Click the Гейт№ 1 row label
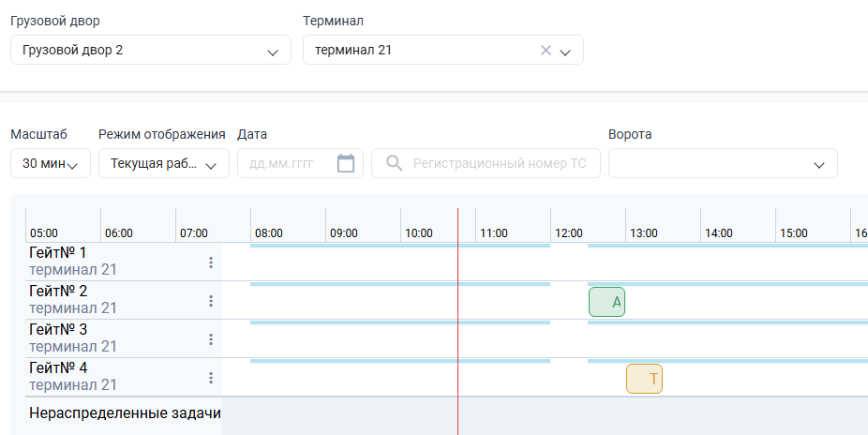The height and width of the screenshot is (435, 868). pyautogui.click(x=57, y=253)
